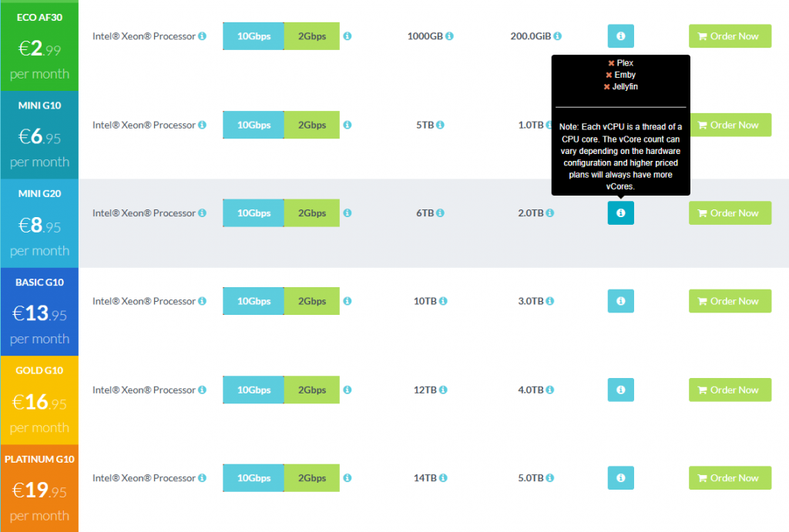This screenshot has width=789, height=532.
Task: Click info icon next to 4.0TB storage
Action: click(x=550, y=390)
